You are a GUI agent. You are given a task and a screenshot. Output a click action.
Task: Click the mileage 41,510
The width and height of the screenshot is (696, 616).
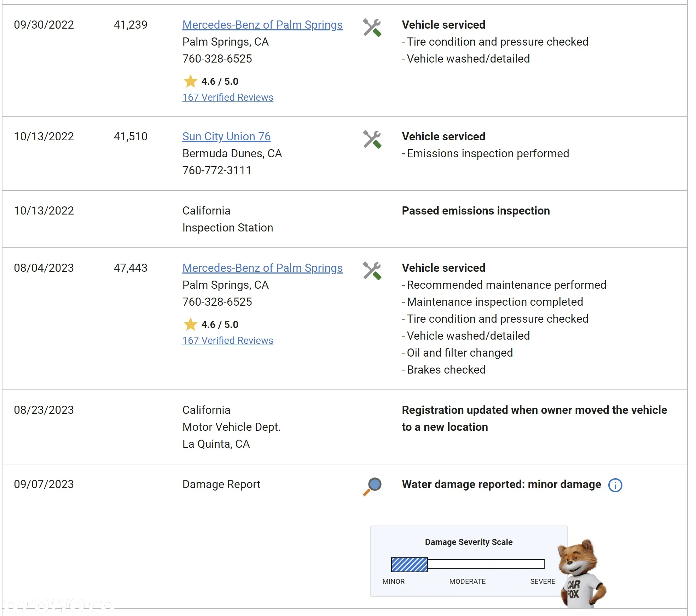click(130, 136)
